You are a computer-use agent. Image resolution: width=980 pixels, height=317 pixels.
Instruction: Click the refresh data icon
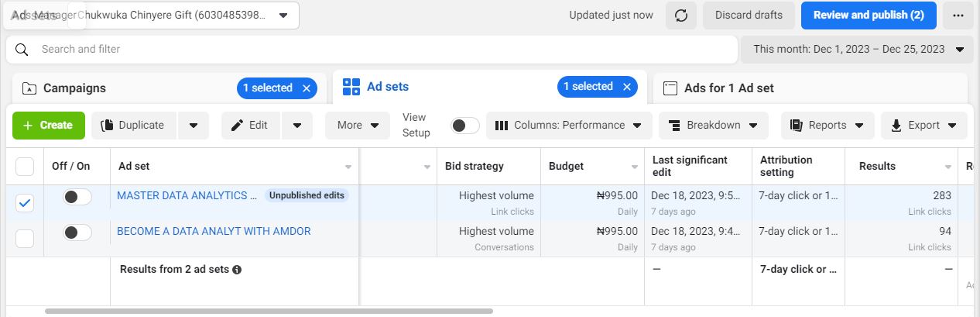[681, 16]
